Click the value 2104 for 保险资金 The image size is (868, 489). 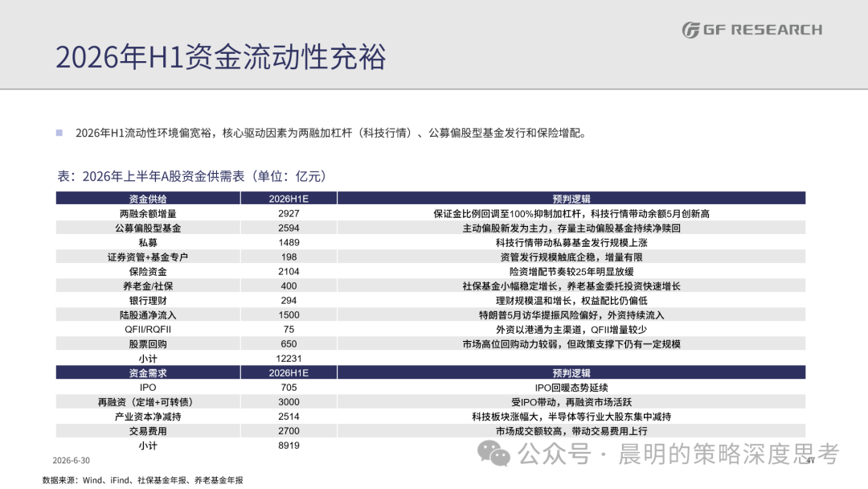(289, 271)
